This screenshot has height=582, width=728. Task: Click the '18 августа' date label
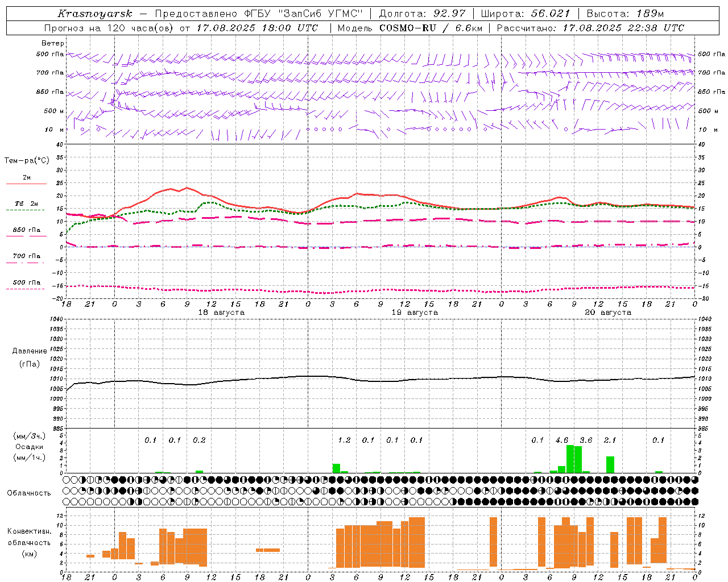(x=221, y=313)
